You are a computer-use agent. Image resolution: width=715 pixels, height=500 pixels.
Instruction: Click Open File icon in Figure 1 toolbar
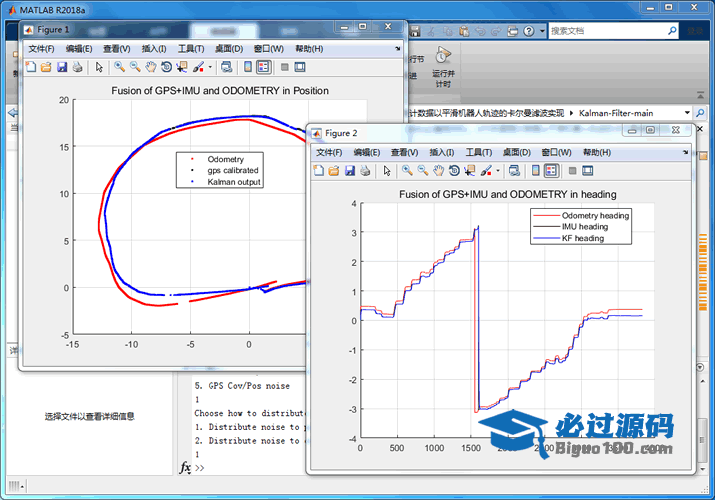(46, 67)
